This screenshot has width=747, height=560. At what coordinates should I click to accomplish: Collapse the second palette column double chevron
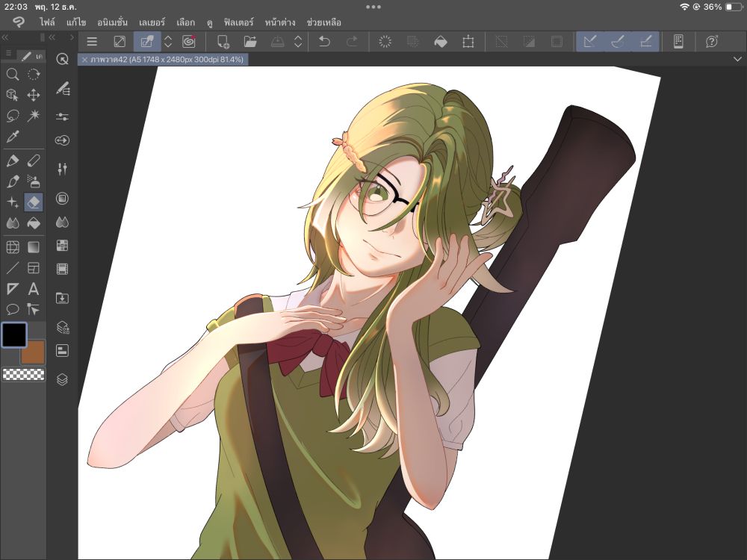52,37
